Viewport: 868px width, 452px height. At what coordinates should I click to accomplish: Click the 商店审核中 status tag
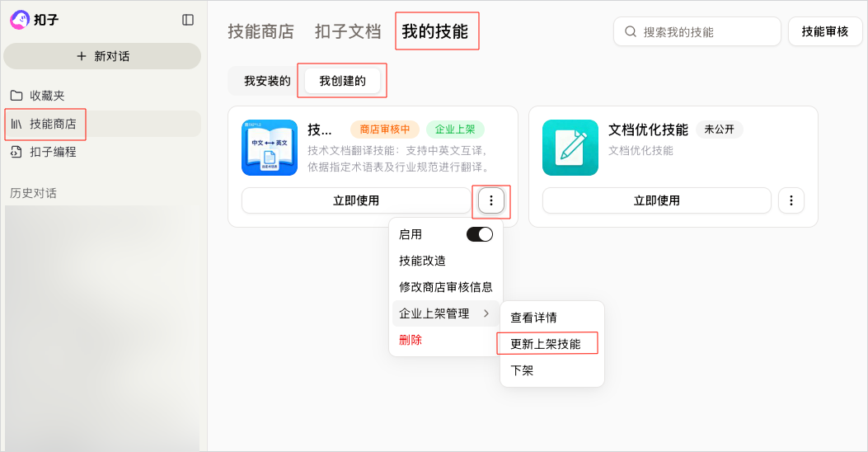click(385, 129)
